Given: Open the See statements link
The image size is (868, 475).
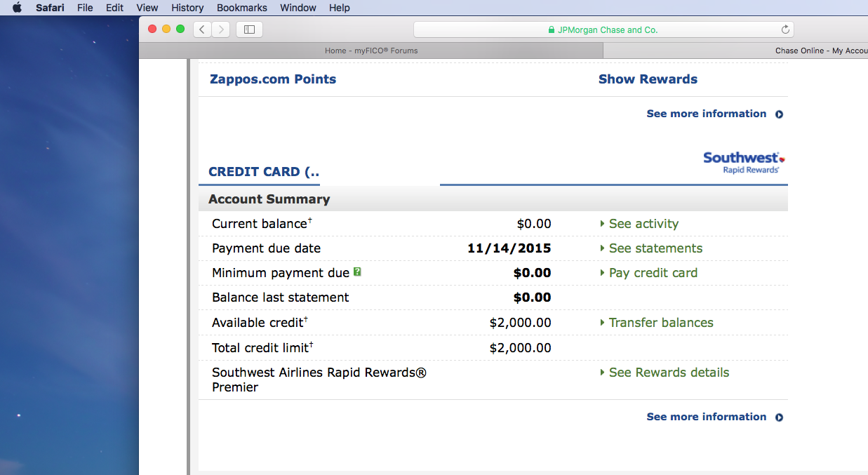Looking at the screenshot, I should coord(655,248).
